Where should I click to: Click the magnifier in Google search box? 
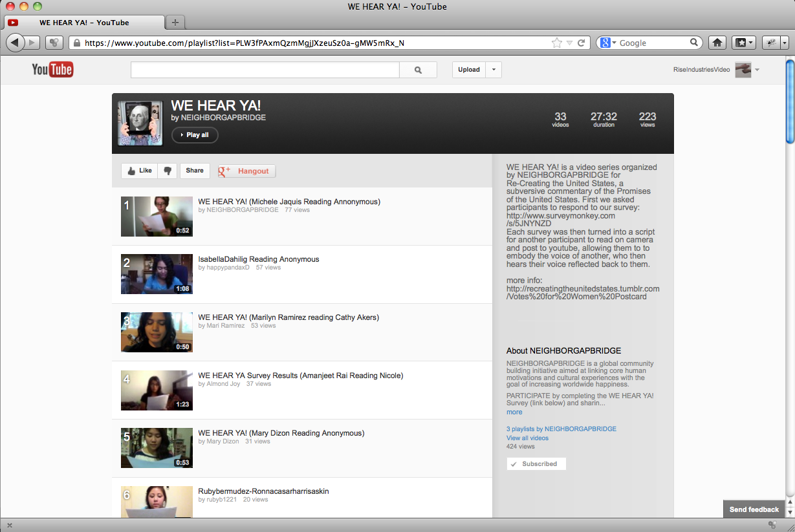694,43
